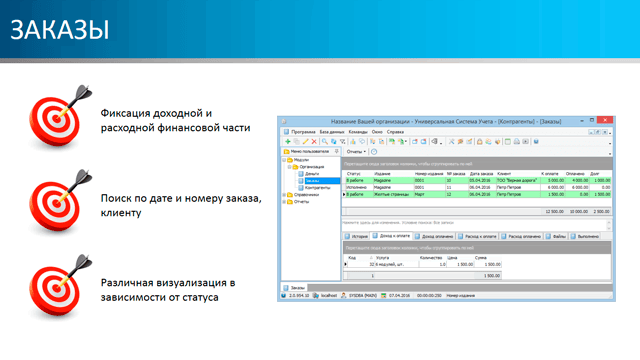Expand the Справочники tree node

pos(284,195)
